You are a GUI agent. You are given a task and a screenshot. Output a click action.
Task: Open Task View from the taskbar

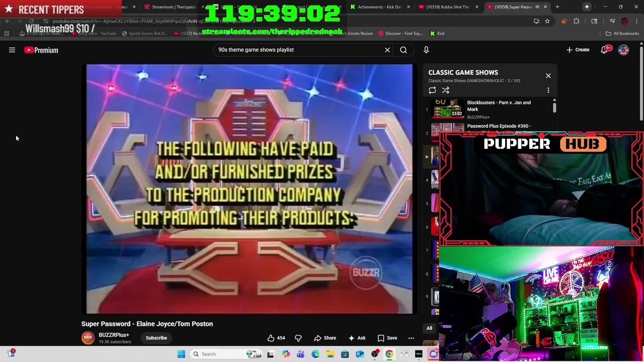click(270, 354)
